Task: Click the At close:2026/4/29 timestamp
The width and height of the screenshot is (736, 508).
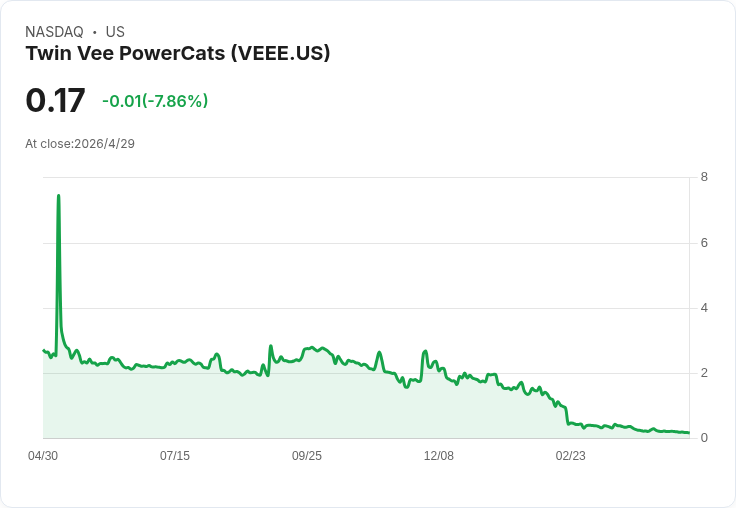Action: click(x=80, y=144)
